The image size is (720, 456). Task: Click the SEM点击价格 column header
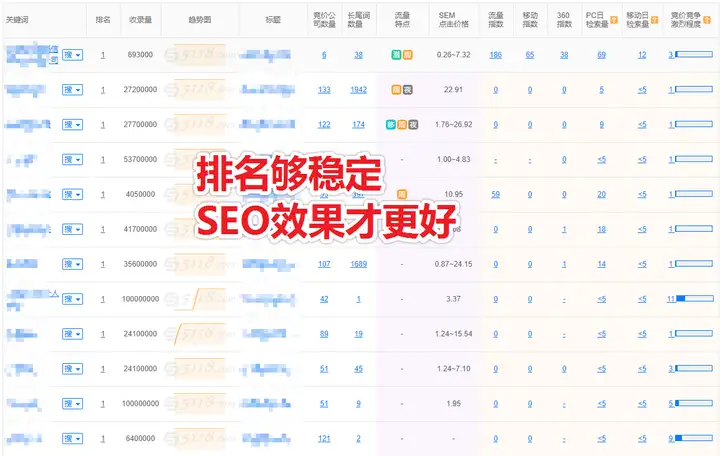[453, 20]
